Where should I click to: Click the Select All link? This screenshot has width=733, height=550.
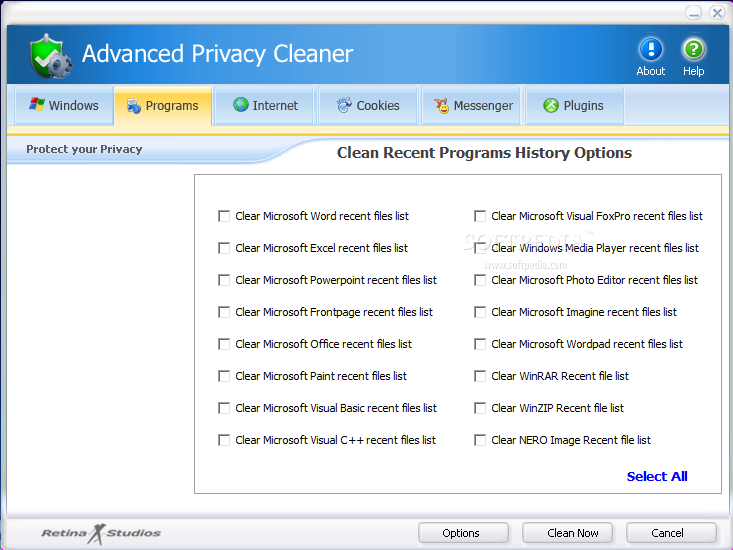point(657,476)
